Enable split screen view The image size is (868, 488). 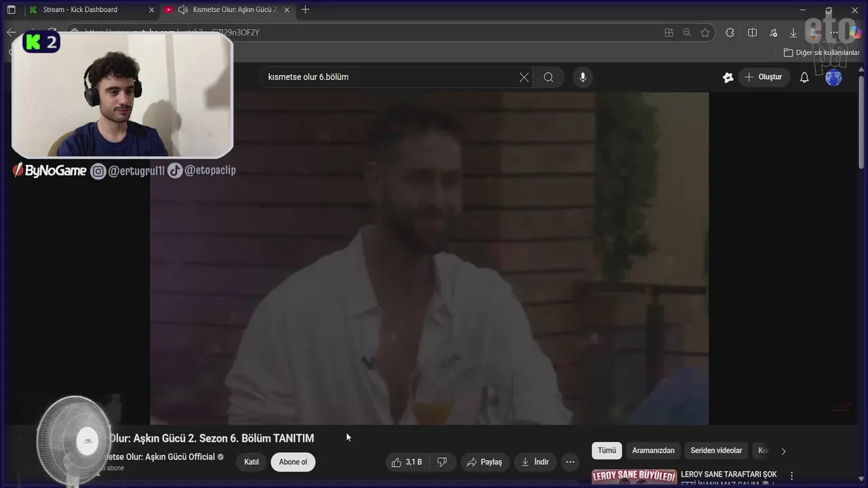752,33
